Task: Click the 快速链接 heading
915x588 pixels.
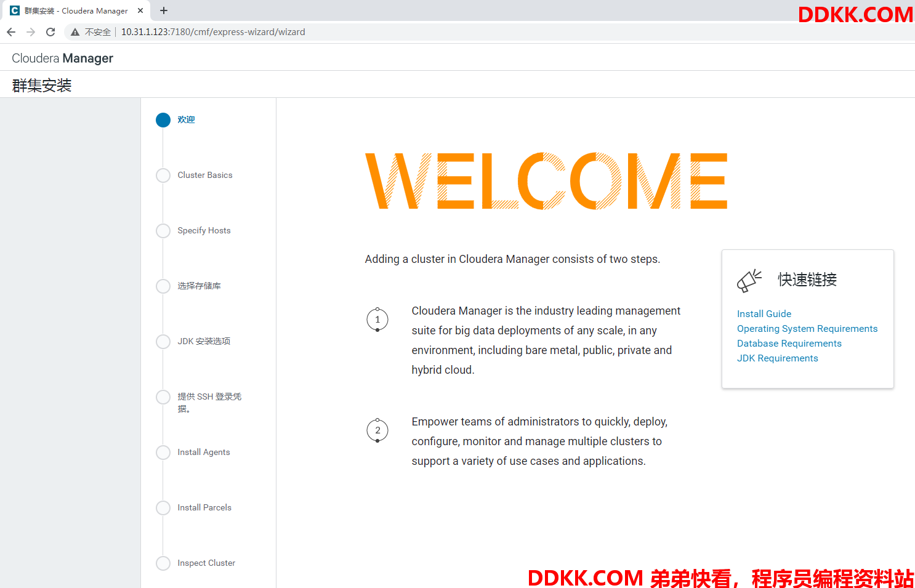Action: [x=807, y=280]
